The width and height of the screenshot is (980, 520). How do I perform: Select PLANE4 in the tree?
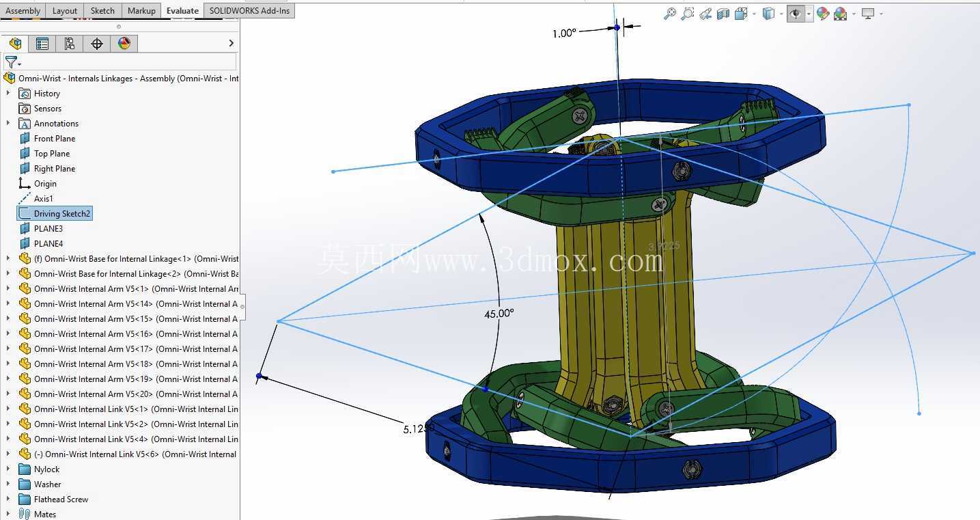(x=48, y=244)
